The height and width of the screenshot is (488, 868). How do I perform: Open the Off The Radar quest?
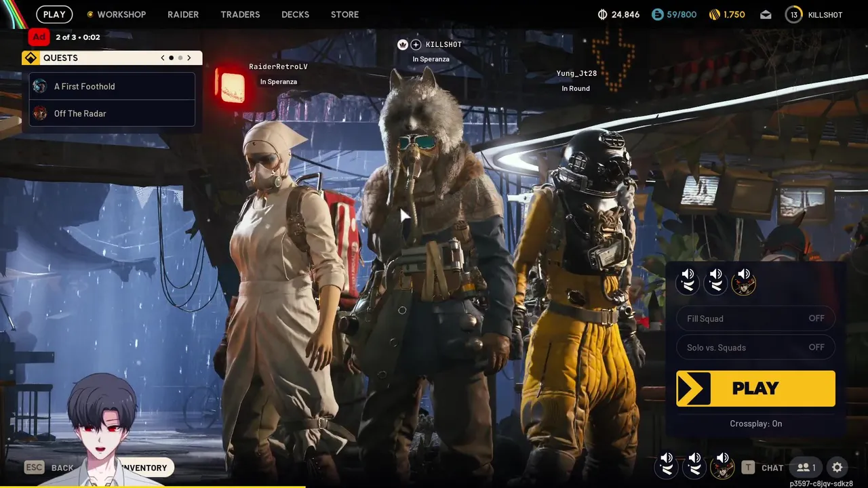(112, 113)
